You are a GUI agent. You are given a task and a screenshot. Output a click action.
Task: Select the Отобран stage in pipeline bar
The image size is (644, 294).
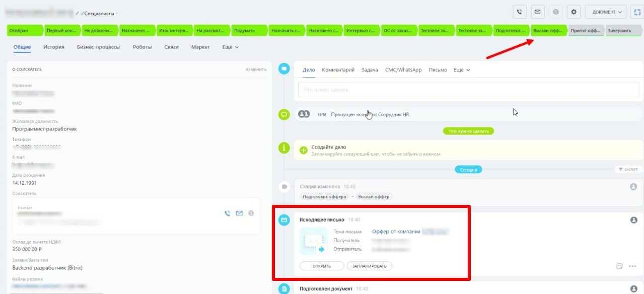click(x=25, y=31)
